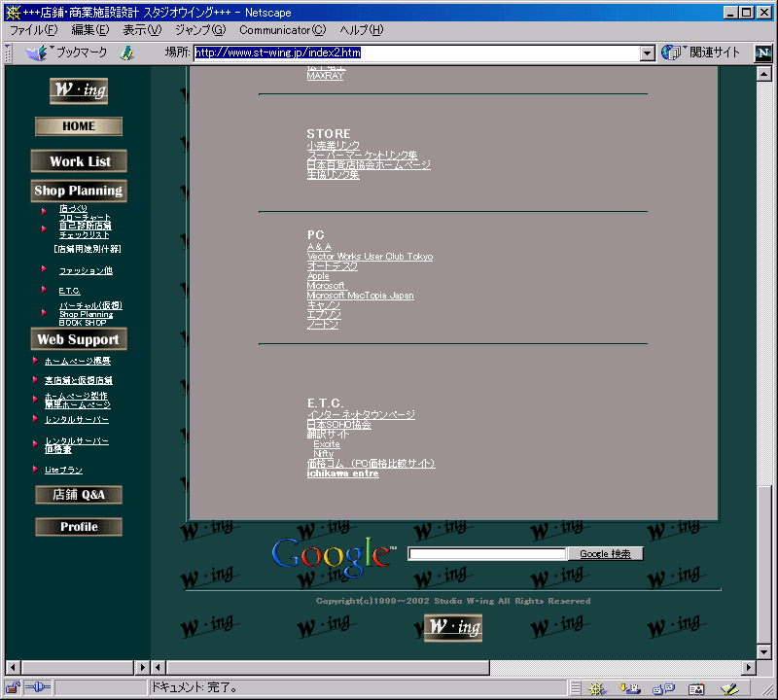Open the 店舗 Q&A button
The width and height of the screenshot is (778, 700).
click(79, 495)
